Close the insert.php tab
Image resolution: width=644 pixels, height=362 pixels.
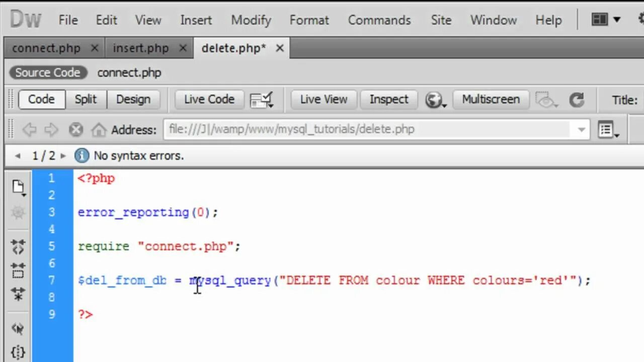pyautogui.click(x=183, y=48)
